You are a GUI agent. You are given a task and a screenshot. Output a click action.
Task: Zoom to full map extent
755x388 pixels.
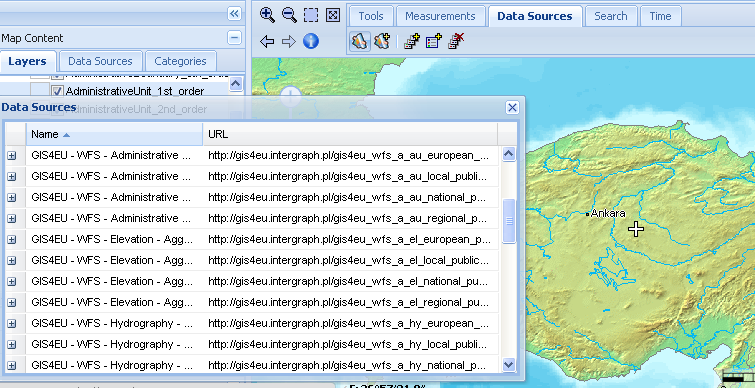pos(333,15)
